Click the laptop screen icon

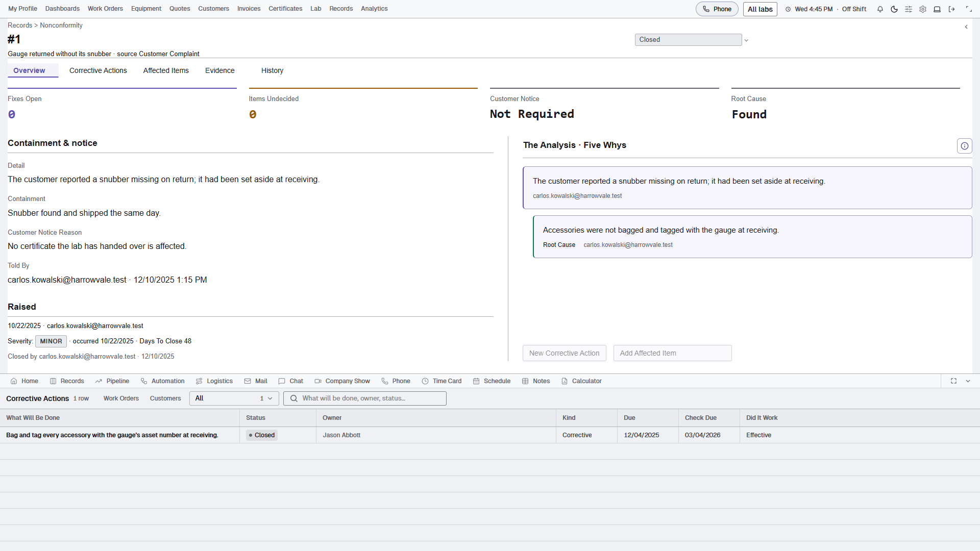pos(937,9)
